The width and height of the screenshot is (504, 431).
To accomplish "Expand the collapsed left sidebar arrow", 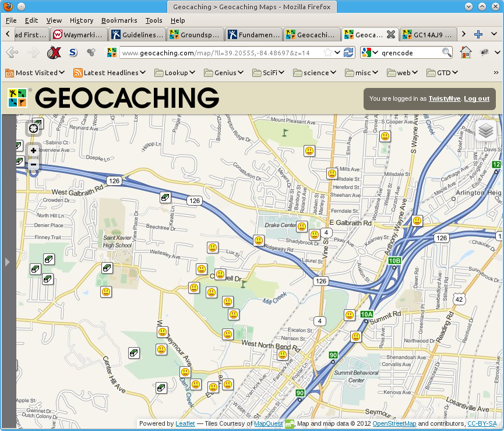I will coord(8,262).
